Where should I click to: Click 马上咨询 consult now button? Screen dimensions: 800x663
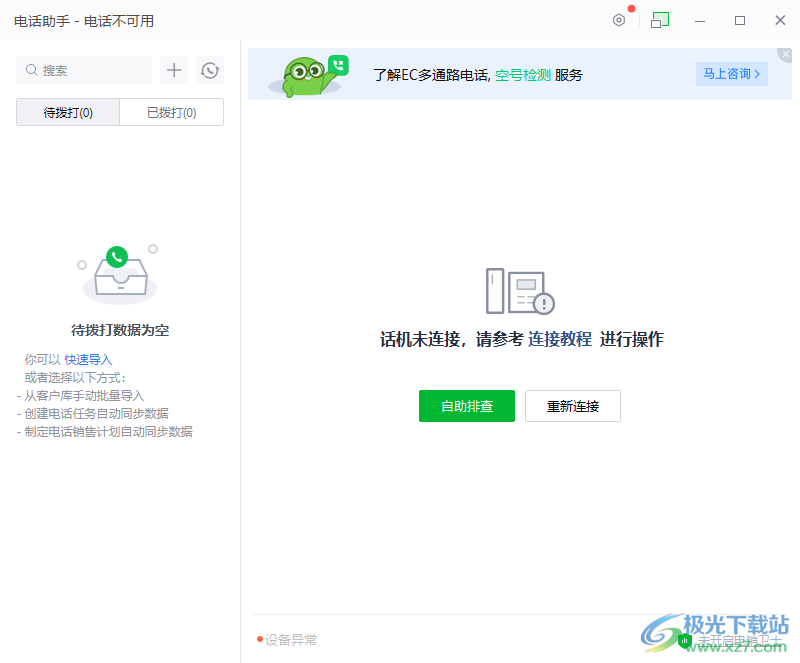(732, 74)
